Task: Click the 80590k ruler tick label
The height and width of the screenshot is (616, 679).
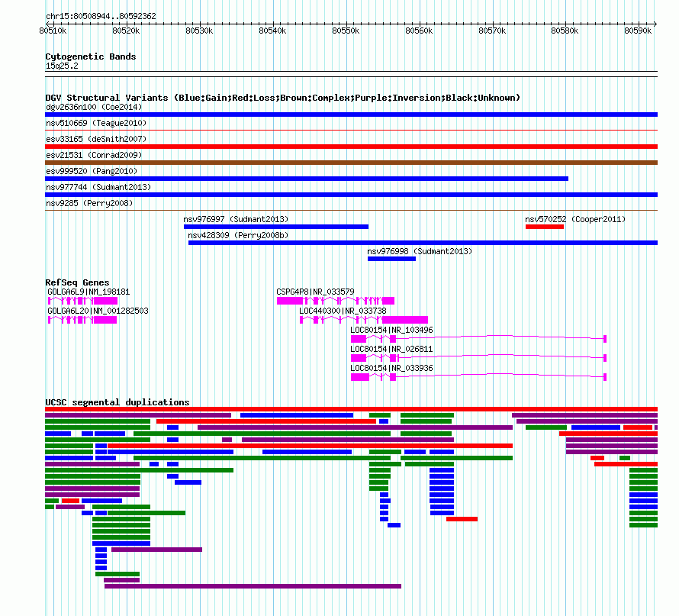Action: point(638,31)
